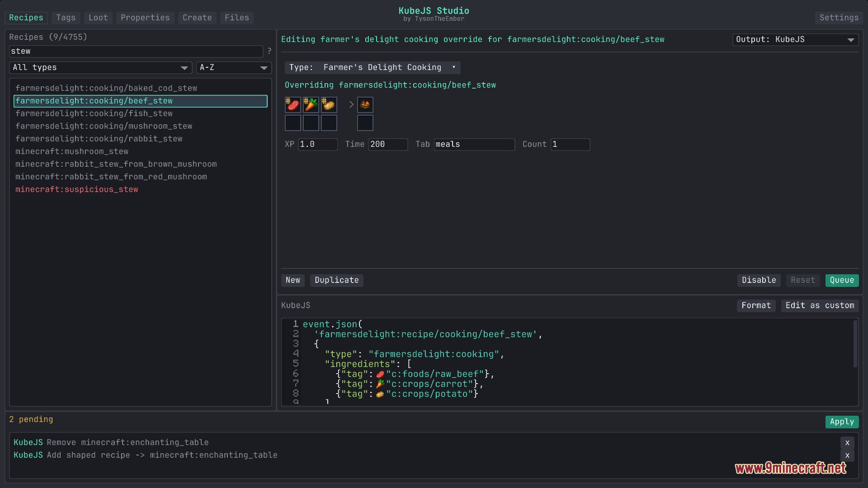Open the Type: Farmer's Delight Cooking dropdown
The image size is (868, 488).
click(373, 68)
